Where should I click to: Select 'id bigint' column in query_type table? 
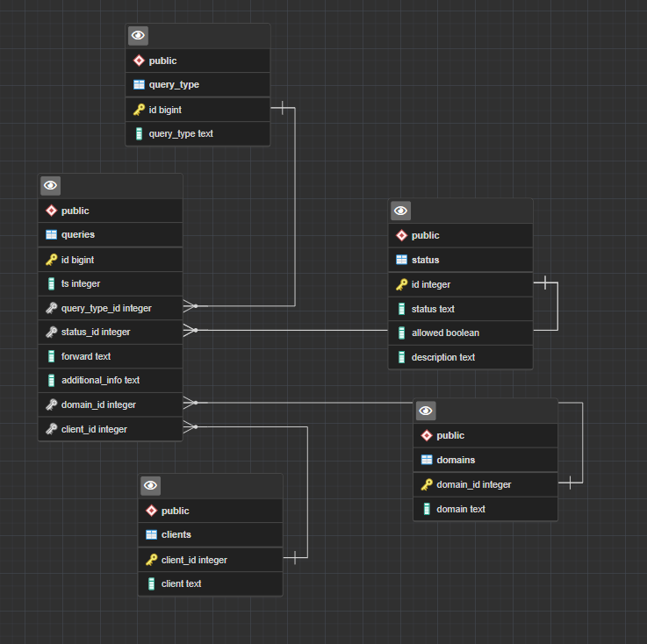click(x=198, y=110)
